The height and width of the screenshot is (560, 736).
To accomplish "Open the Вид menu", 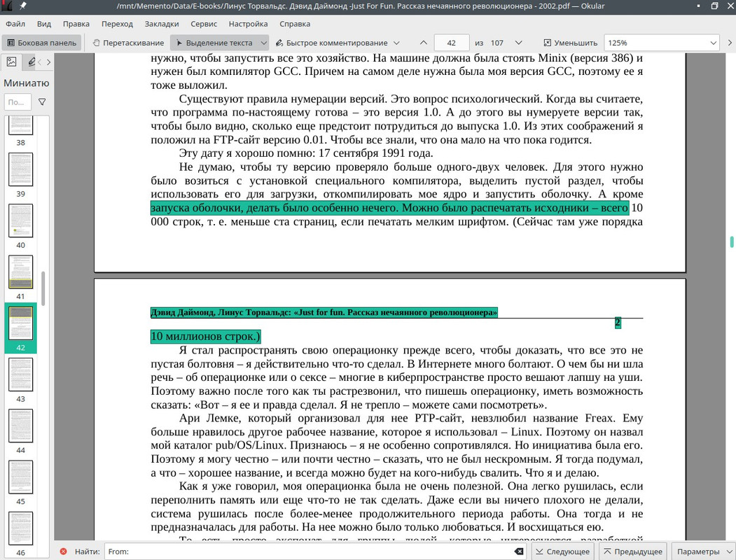I will (44, 24).
